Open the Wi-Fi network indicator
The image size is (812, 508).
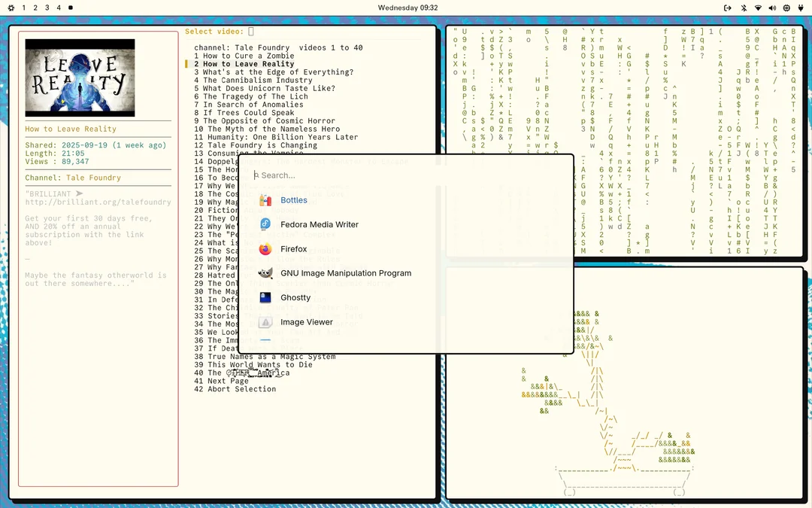click(758, 8)
